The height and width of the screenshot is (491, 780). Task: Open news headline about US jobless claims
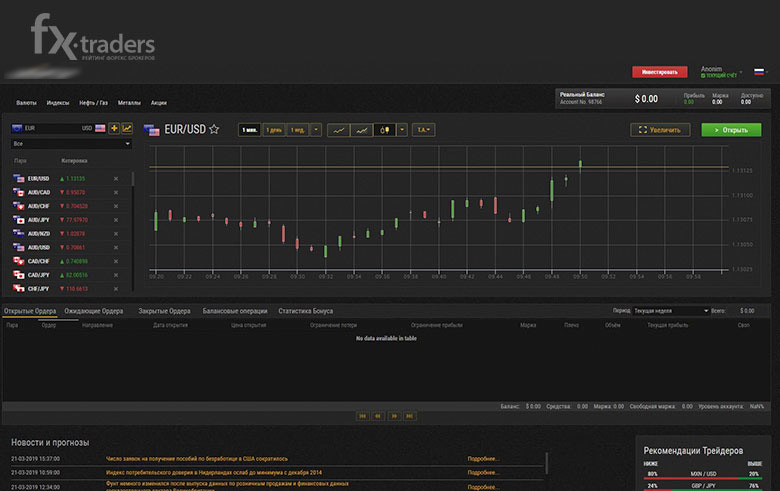tap(197, 459)
